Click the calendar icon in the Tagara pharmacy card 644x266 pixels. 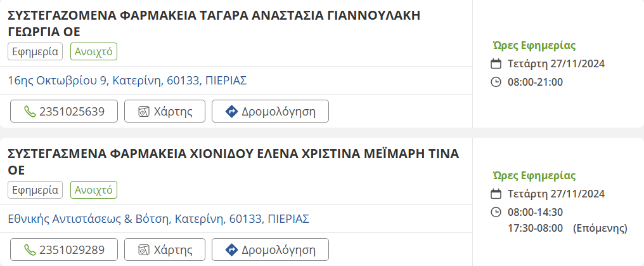(496, 63)
